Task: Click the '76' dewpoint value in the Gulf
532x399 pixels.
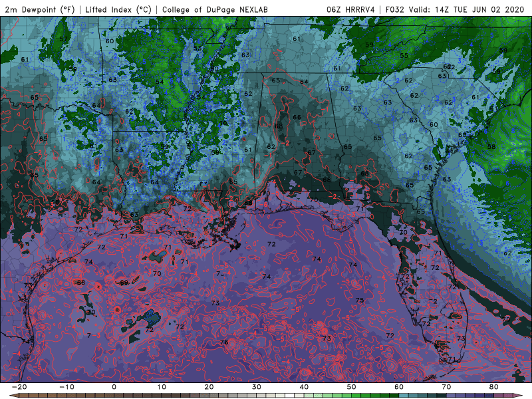Action: (224, 342)
